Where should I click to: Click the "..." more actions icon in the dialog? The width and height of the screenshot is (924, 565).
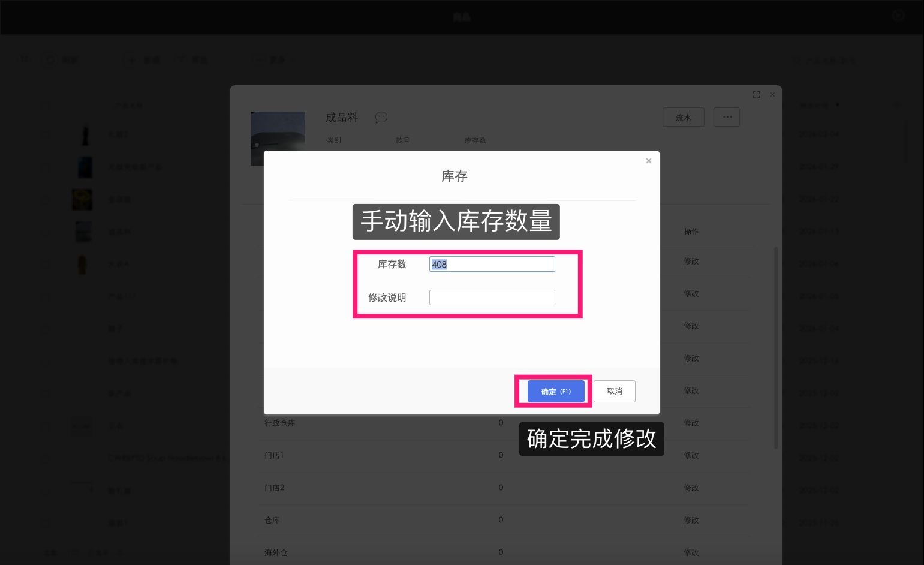click(726, 117)
